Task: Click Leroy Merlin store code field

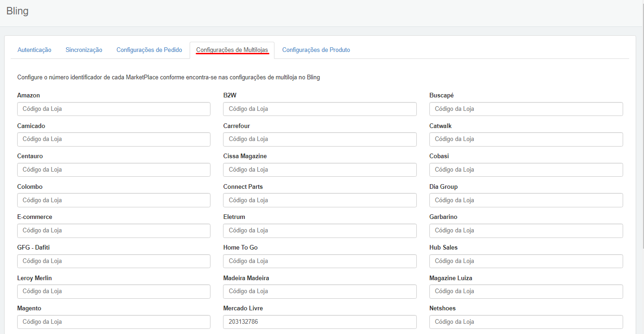Action: pyautogui.click(x=114, y=291)
